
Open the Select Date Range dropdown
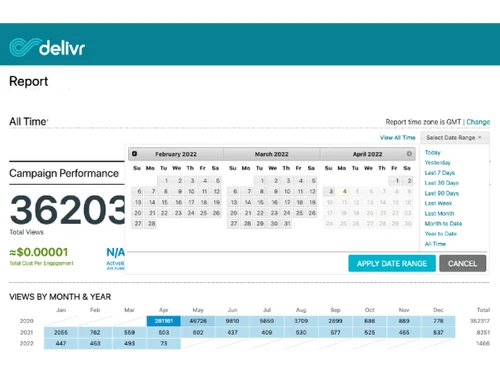click(x=454, y=137)
